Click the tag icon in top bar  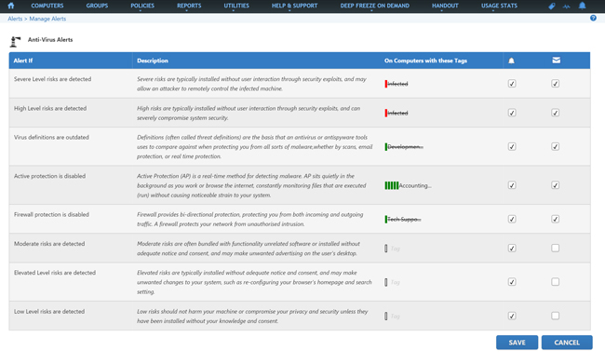552,6
